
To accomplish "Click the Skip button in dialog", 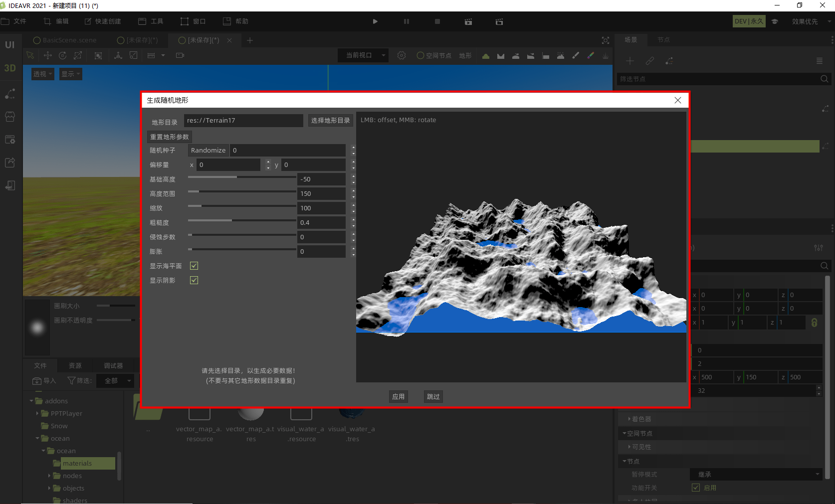I will [433, 396].
